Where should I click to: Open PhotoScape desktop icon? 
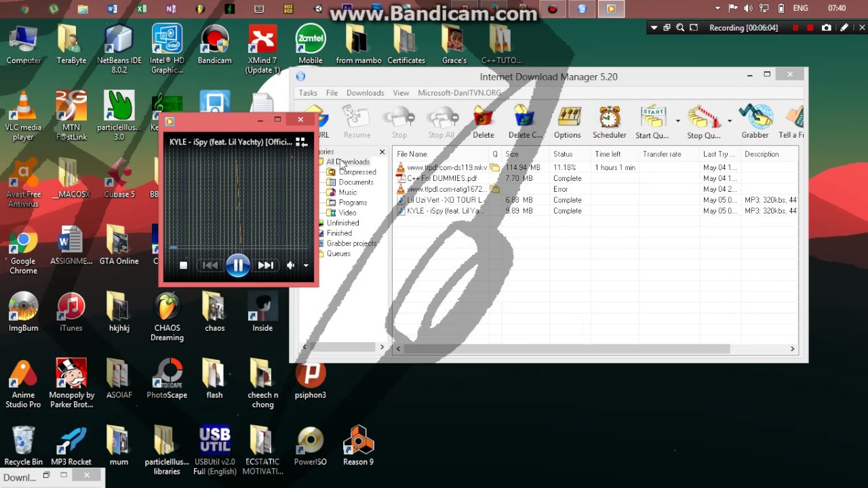(167, 380)
